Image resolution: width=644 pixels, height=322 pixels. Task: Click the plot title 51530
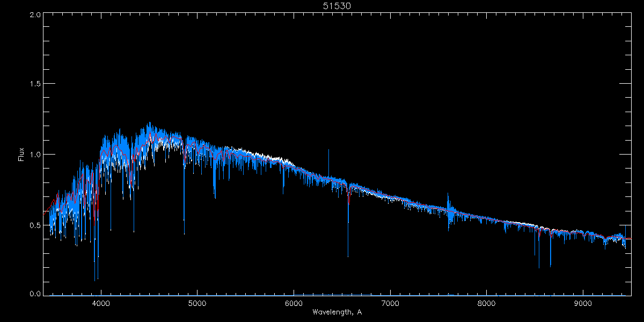336,6
